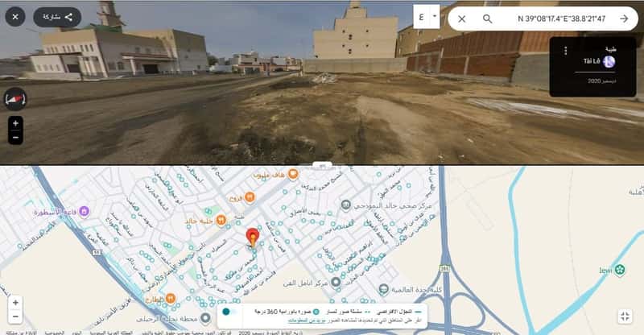Open the Tài Lê contributor profile
644x335 pixels.
pos(599,62)
